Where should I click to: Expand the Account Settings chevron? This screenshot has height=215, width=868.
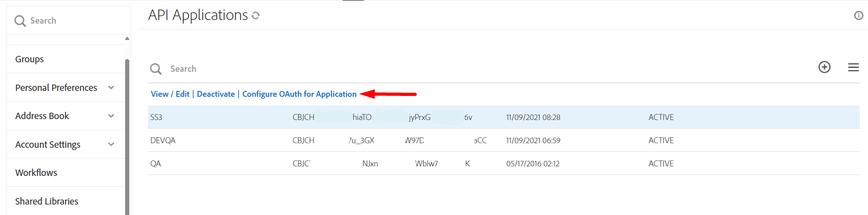coord(111,144)
